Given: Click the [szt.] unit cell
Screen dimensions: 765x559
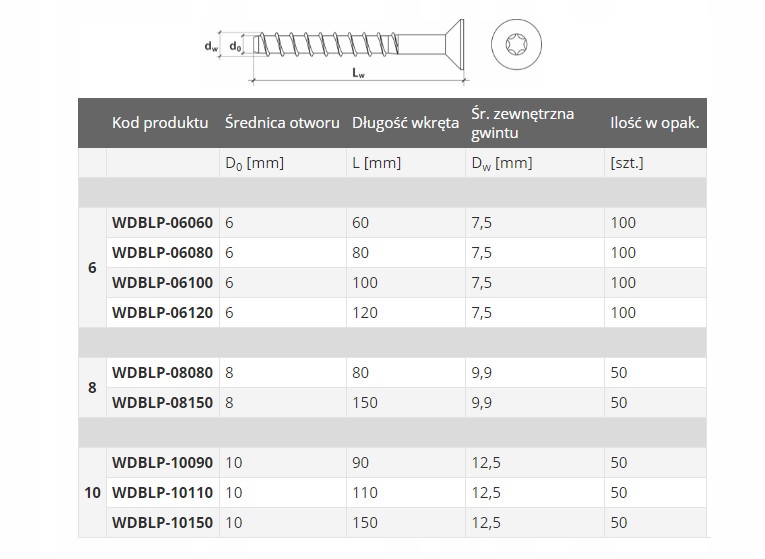Looking at the screenshot, I should click(627, 163).
